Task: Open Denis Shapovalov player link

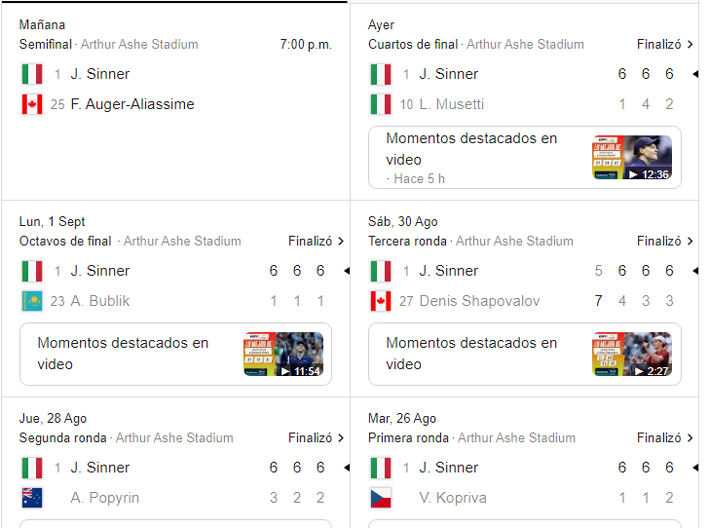Action: (481, 301)
